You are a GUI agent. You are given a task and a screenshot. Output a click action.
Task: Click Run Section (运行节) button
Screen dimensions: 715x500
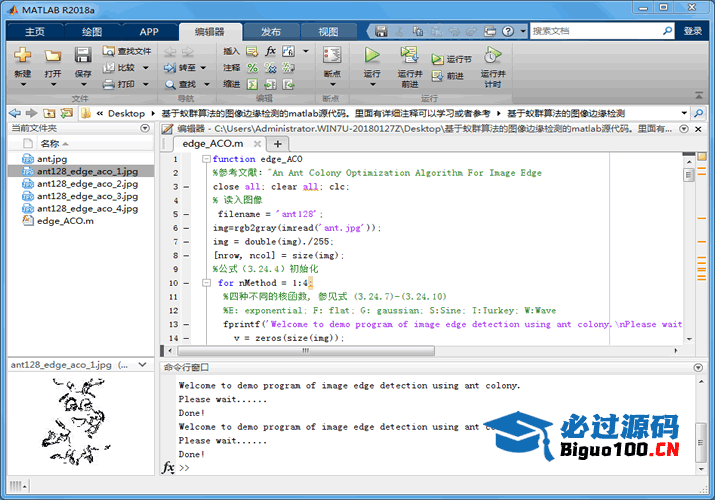point(451,59)
